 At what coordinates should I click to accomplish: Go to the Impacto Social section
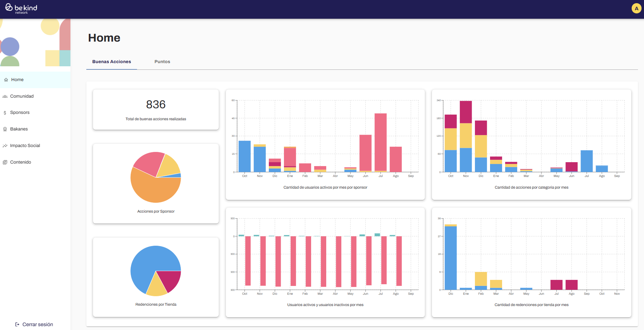coord(25,146)
